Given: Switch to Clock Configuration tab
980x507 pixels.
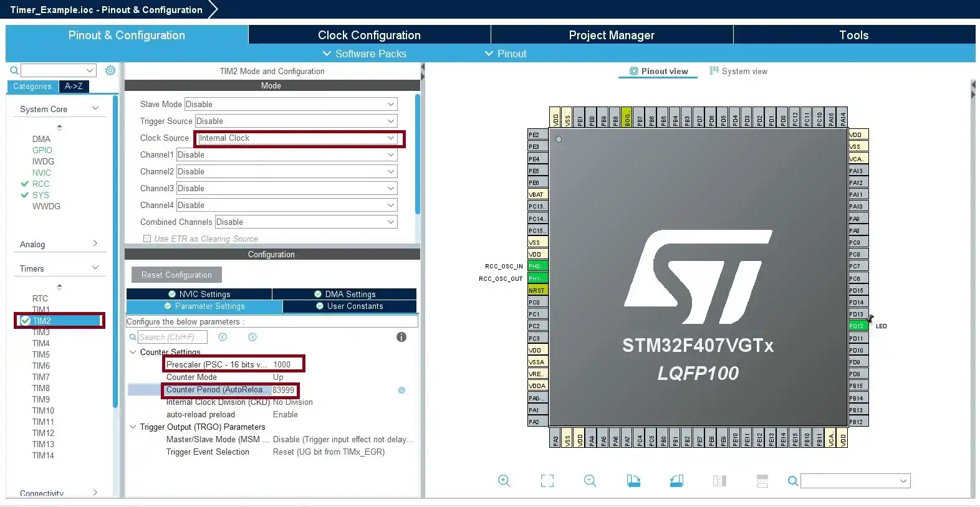Looking at the screenshot, I should click(x=369, y=35).
